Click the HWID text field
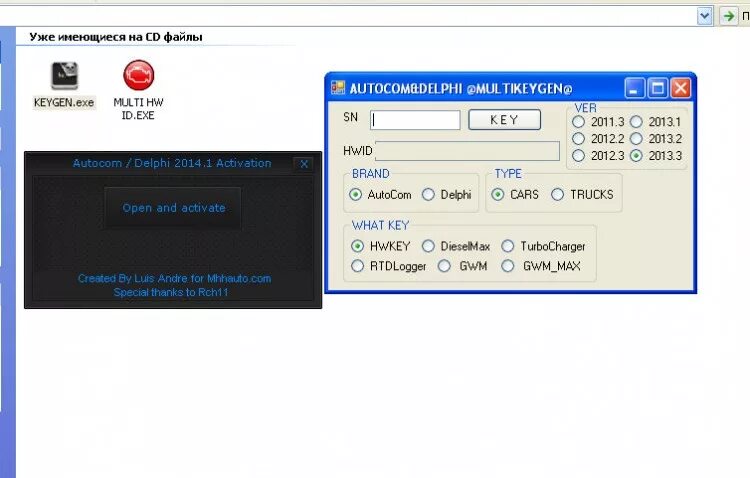Screen dimensions: 750x478 tap(467, 151)
